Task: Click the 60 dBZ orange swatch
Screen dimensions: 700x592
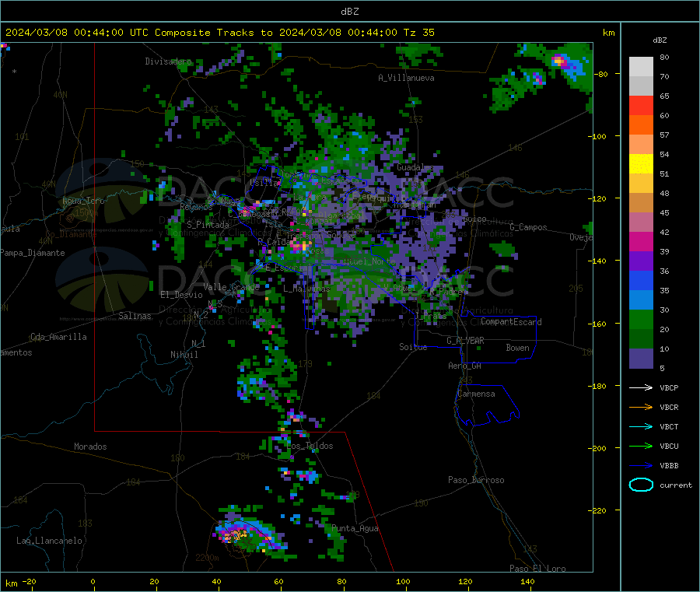Action: (x=641, y=125)
